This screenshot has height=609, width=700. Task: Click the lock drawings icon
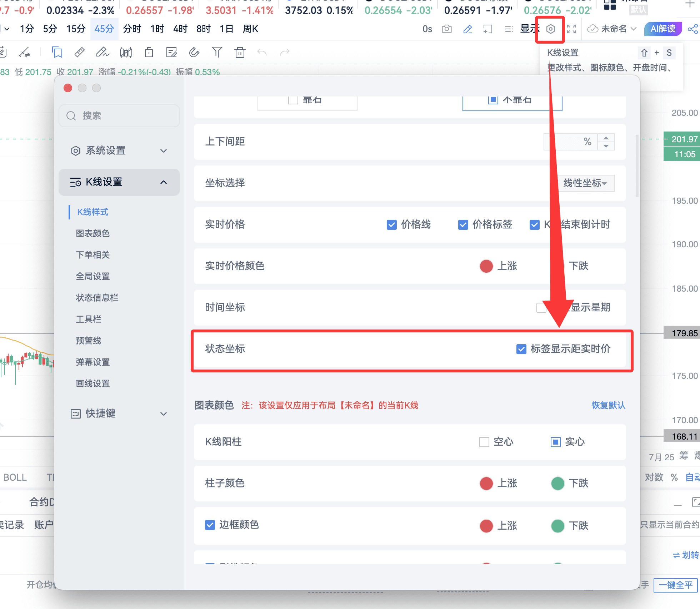click(149, 53)
